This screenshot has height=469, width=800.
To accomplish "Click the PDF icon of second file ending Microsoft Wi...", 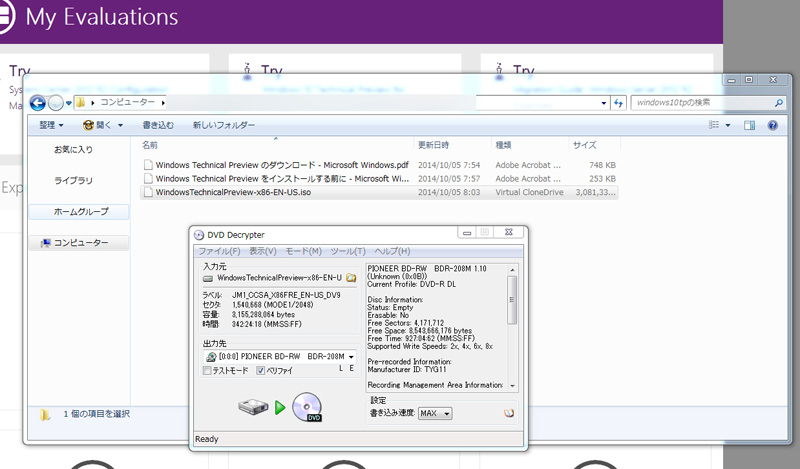I will (x=148, y=179).
